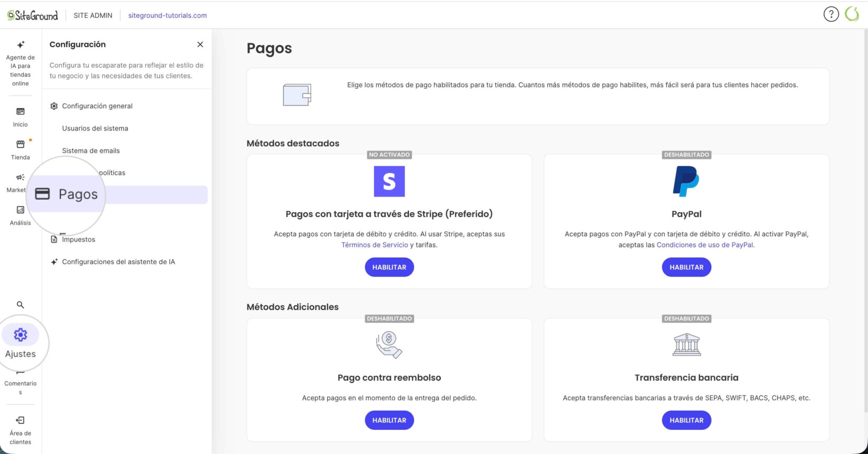Enable PayPal payments
This screenshot has width=868, height=454.
pyautogui.click(x=687, y=267)
